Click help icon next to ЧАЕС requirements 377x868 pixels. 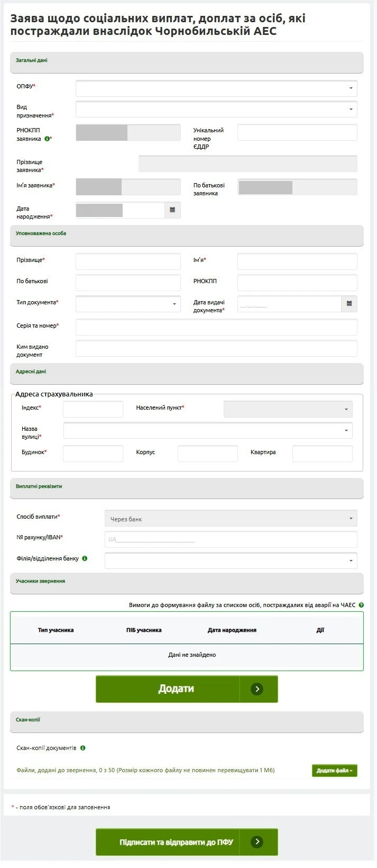click(361, 605)
